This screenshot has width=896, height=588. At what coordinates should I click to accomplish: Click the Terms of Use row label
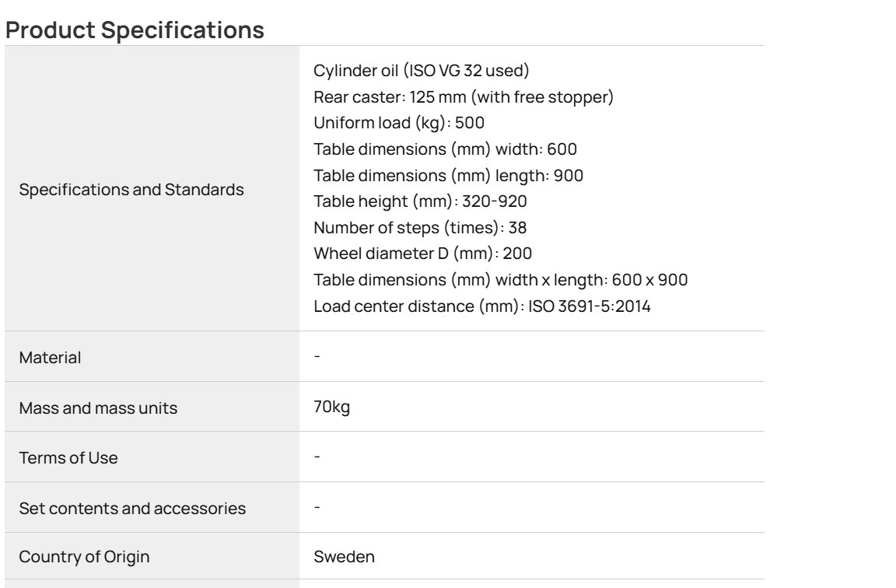click(68, 457)
